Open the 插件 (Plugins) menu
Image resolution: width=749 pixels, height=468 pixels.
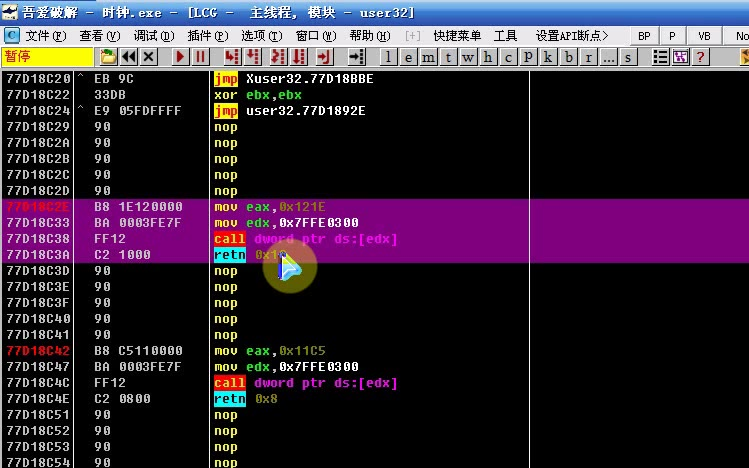tap(206, 35)
